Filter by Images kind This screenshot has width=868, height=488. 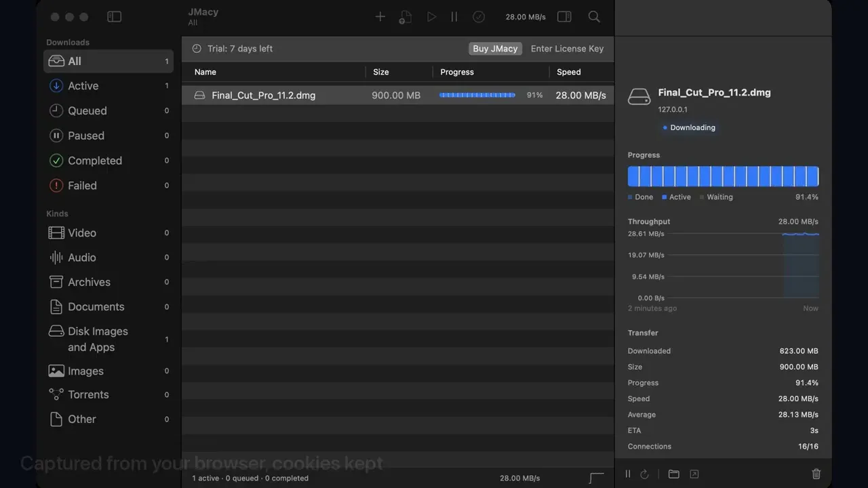pos(108,371)
